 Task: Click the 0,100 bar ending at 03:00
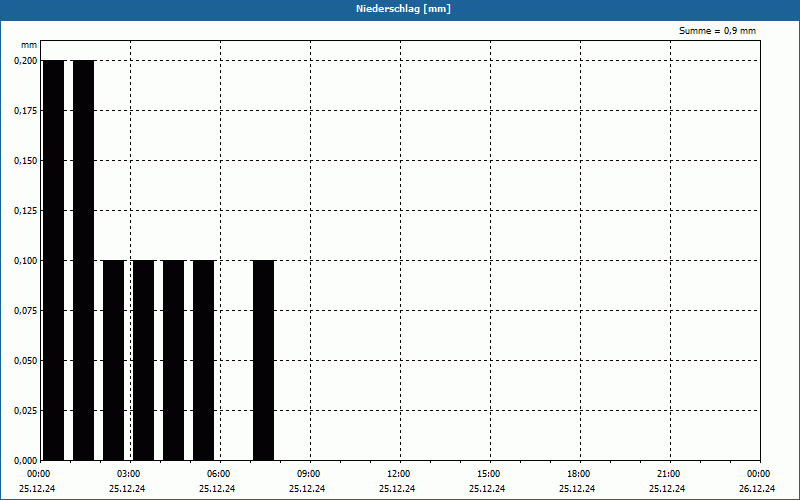(114, 360)
